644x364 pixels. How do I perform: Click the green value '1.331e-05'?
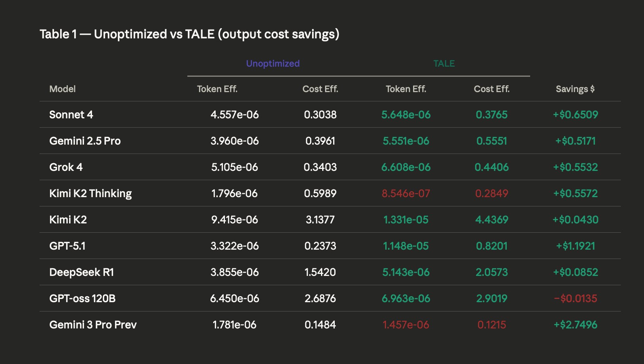(x=406, y=220)
